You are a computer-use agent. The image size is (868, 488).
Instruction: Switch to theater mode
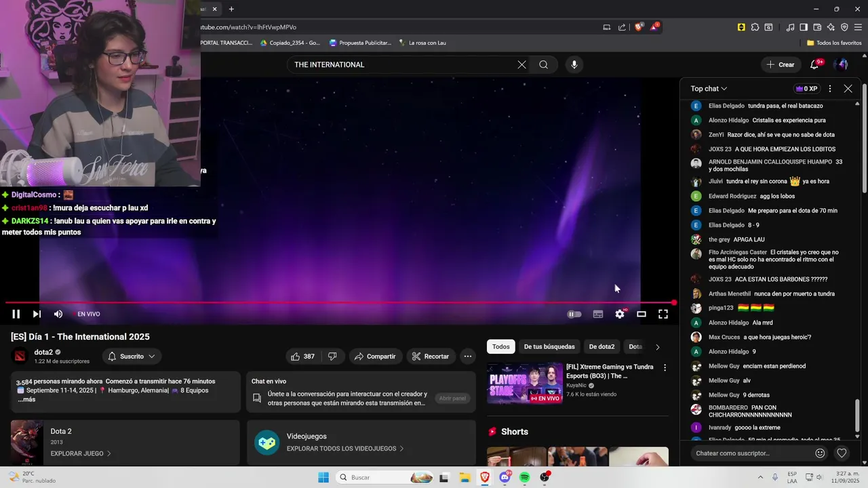642,314
